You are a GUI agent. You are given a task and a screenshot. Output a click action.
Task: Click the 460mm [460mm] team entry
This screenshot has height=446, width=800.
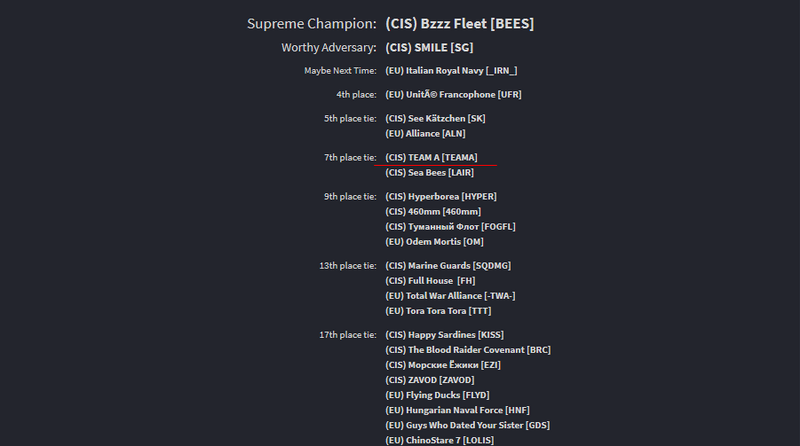point(433,211)
